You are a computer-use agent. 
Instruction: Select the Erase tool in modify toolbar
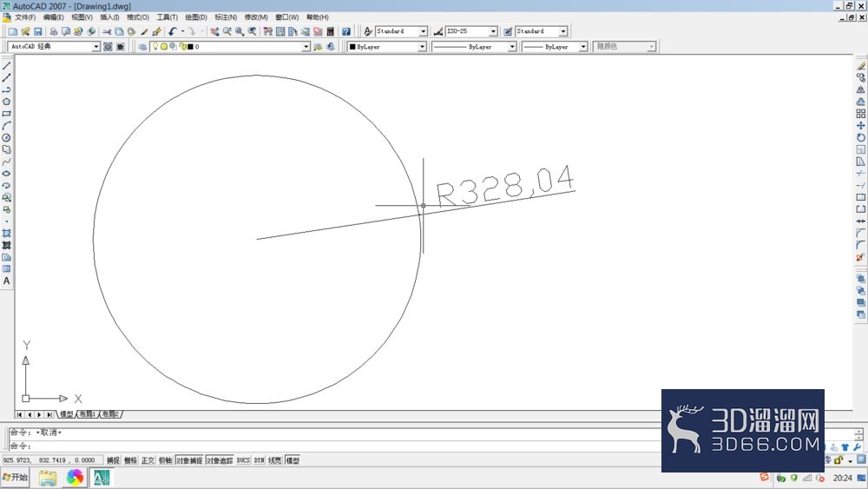861,66
